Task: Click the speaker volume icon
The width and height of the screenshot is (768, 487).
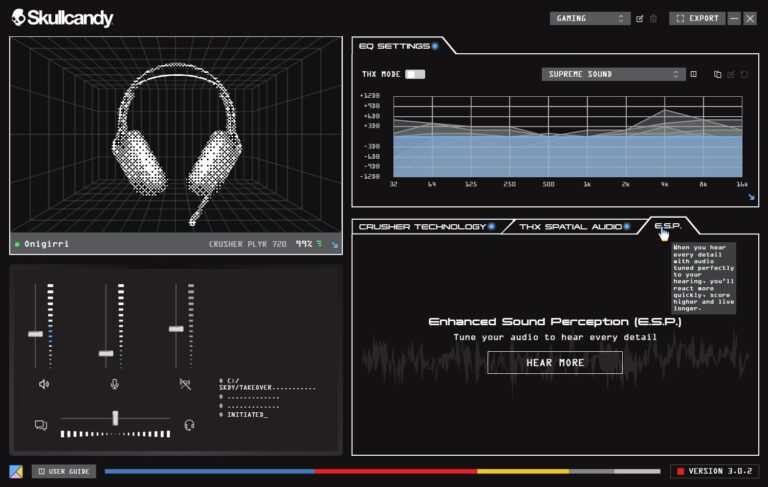Action: pyautogui.click(x=44, y=384)
